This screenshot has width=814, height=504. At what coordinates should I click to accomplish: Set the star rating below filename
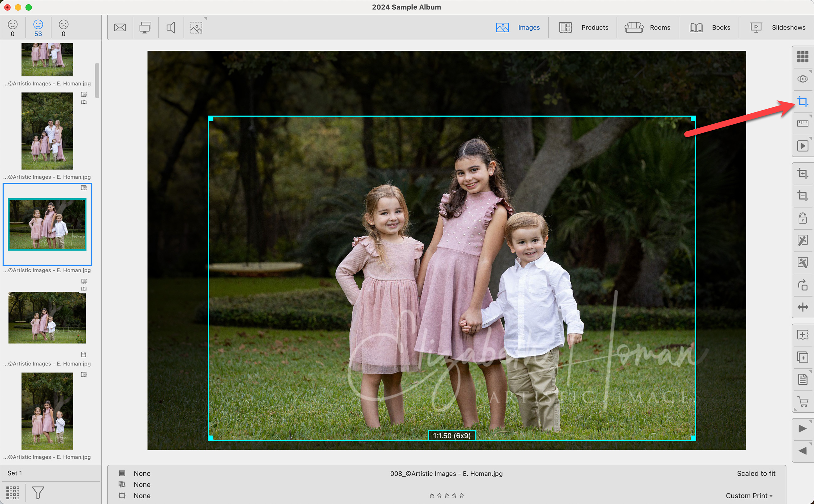tap(446, 496)
